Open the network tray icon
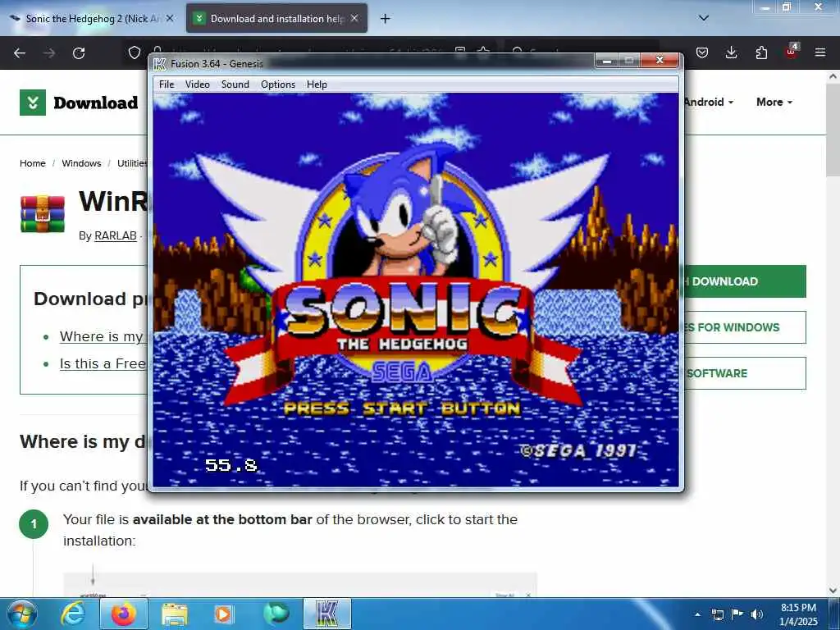The width and height of the screenshot is (840, 630). [717, 614]
